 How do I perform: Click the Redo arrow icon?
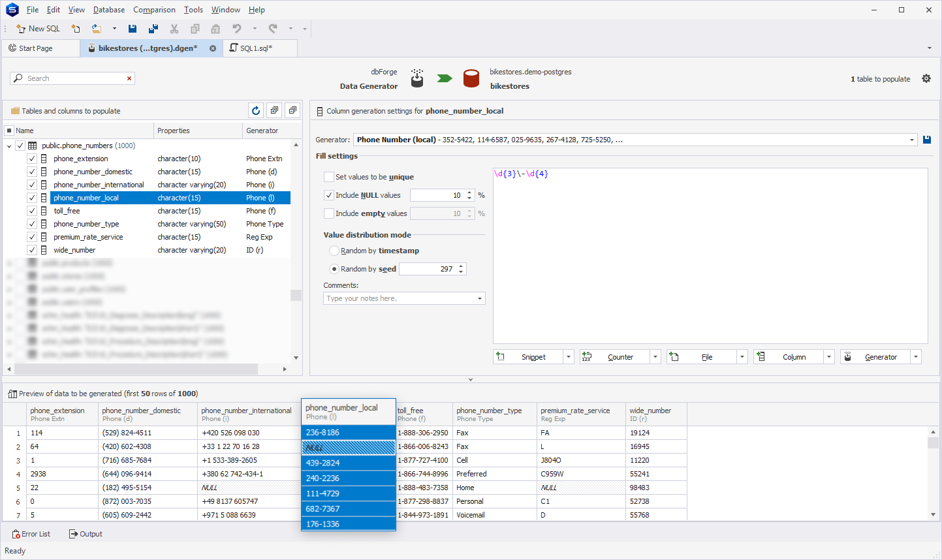(x=273, y=29)
